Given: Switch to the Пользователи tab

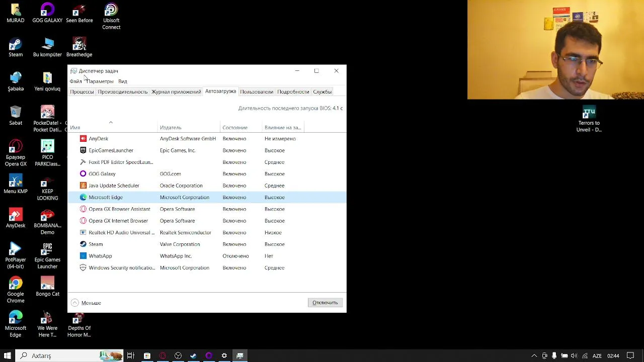Looking at the screenshot, I should point(257,92).
